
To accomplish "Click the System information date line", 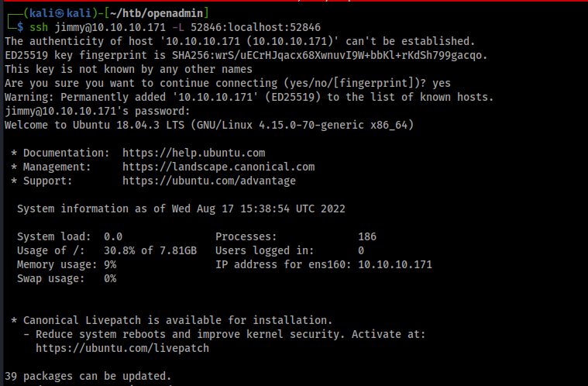I will [x=181, y=209].
